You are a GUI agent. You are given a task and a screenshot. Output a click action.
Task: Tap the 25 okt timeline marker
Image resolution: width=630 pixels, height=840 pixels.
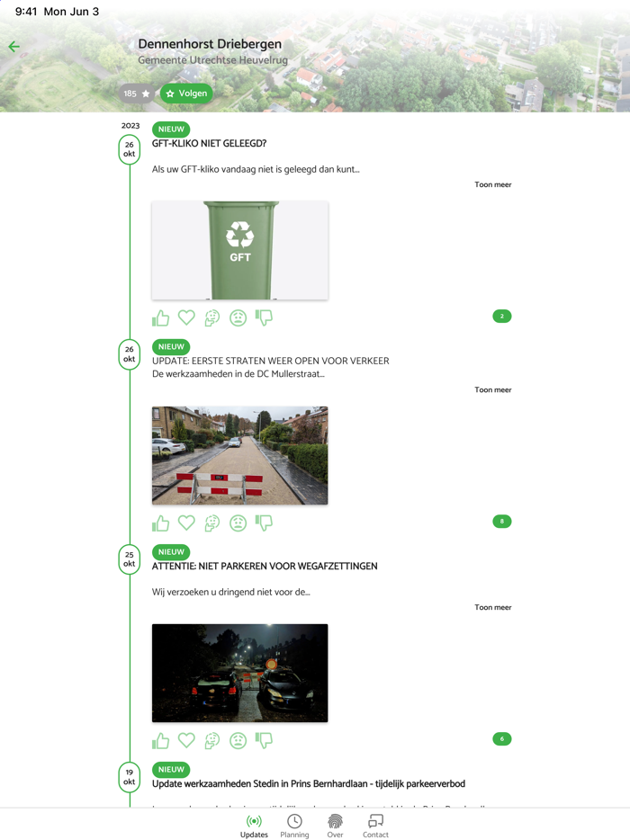pyautogui.click(x=130, y=559)
